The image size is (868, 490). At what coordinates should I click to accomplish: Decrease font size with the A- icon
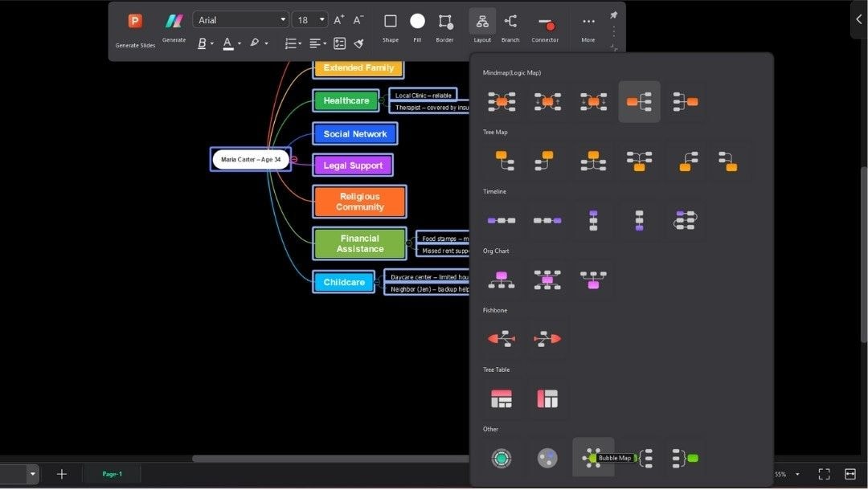358,20
